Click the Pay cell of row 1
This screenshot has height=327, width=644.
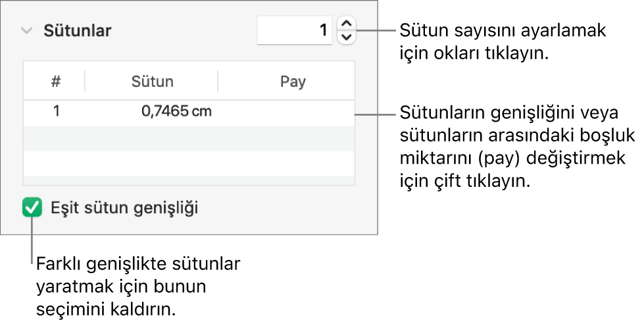point(287,111)
